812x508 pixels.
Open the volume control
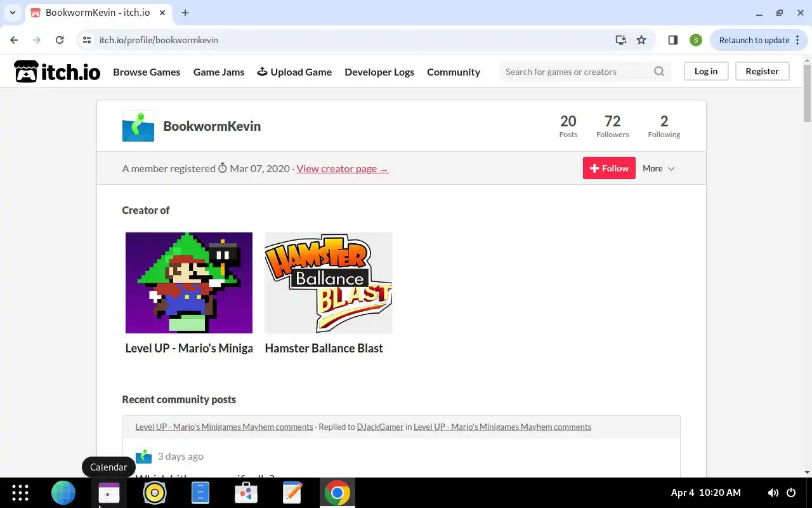[x=773, y=493]
